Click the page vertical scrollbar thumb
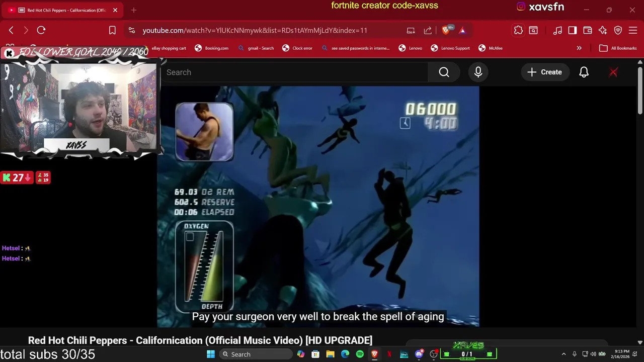The width and height of the screenshot is (644, 362). click(640, 90)
